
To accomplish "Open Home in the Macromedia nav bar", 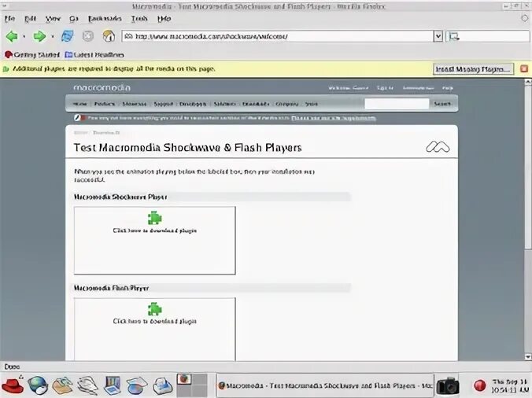I will coord(79,104).
